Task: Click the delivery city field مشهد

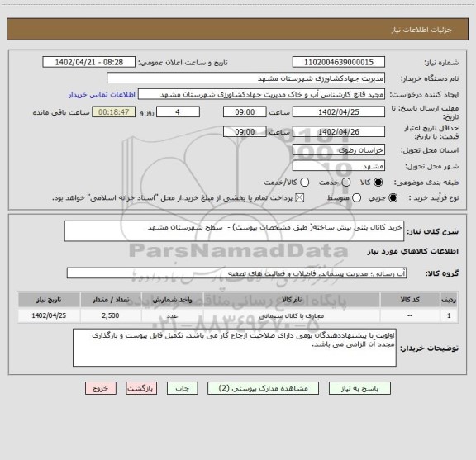Action: [339, 166]
